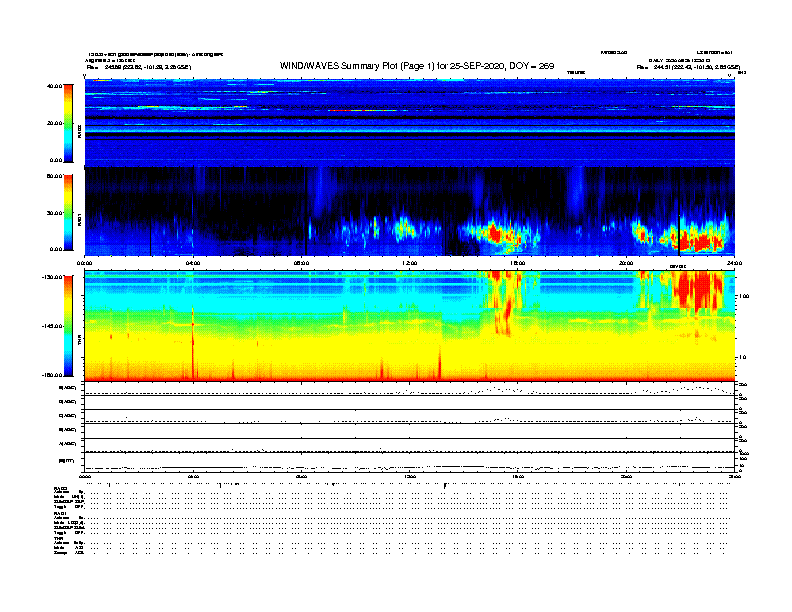Click the RAD2 color scale bar
Screen dimensions: 792x612
click(68, 123)
